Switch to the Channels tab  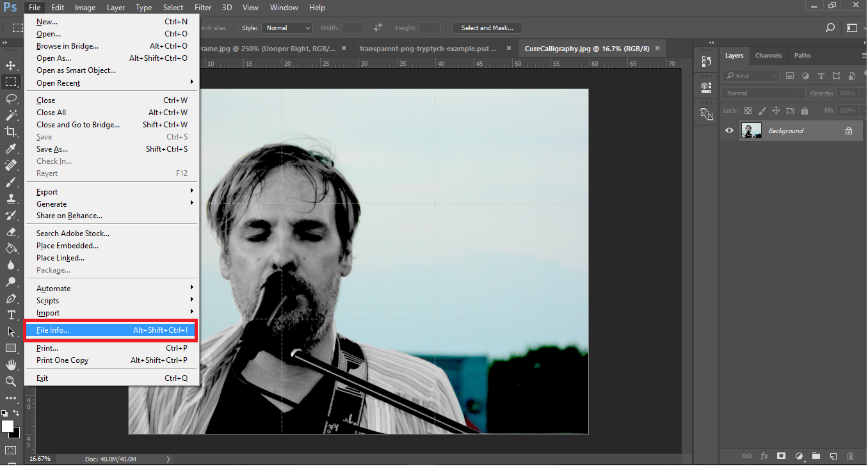tap(768, 55)
